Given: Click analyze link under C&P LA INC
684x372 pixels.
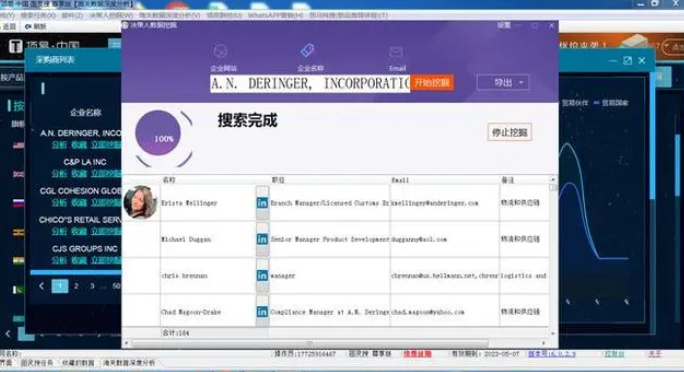Looking at the screenshot, I should (x=59, y=173).
